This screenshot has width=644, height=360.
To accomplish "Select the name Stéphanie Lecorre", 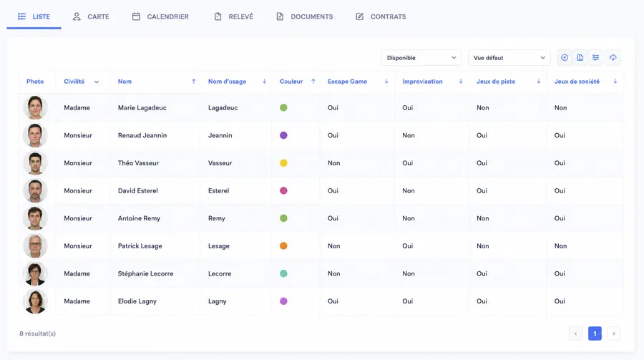I will [x=145, y=273].
